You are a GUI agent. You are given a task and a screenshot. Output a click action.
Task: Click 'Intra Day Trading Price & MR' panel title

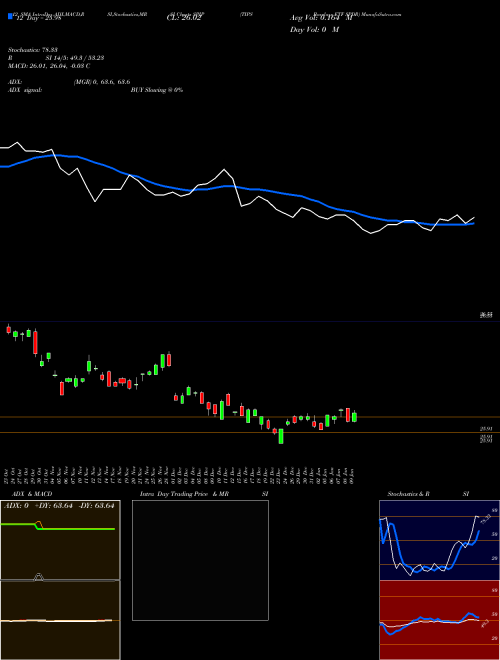184,494
